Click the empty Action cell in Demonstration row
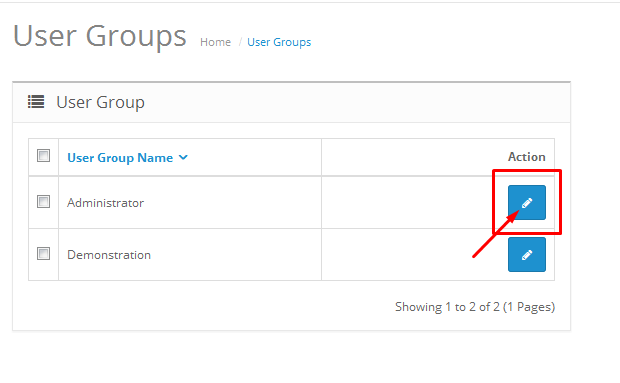 pyautogui.click(x=411, y=255)
